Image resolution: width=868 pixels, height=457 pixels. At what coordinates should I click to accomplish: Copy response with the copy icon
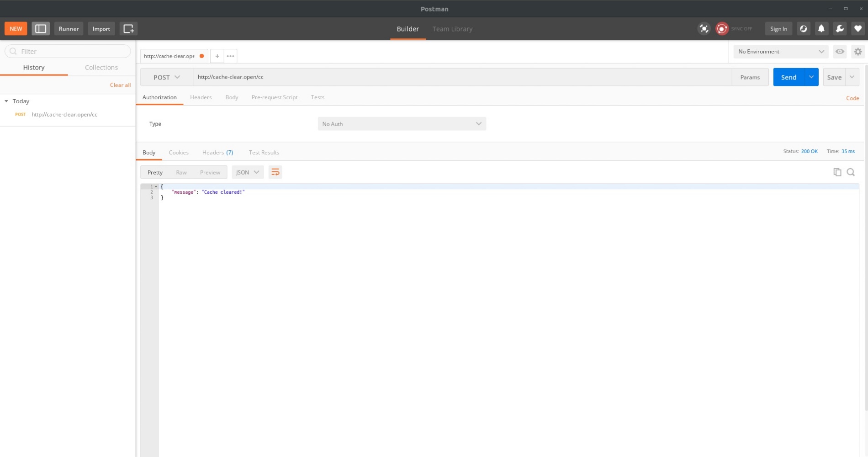click(837, 172)
